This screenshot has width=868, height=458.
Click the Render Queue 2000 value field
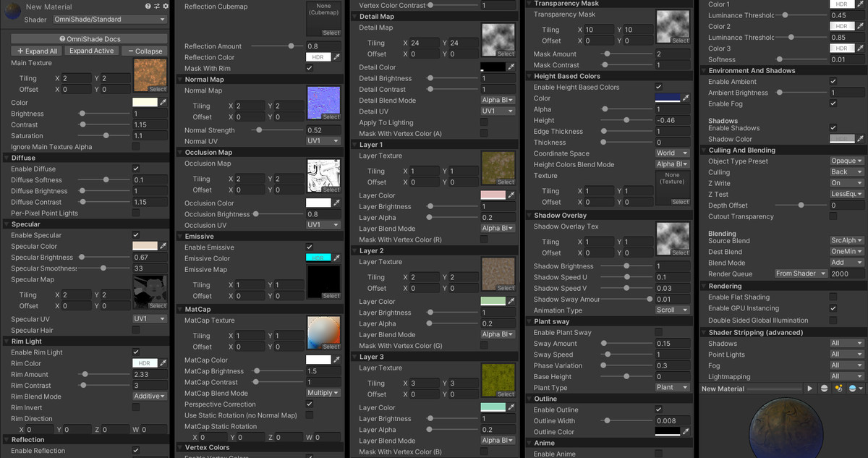(x=847, y=273)
